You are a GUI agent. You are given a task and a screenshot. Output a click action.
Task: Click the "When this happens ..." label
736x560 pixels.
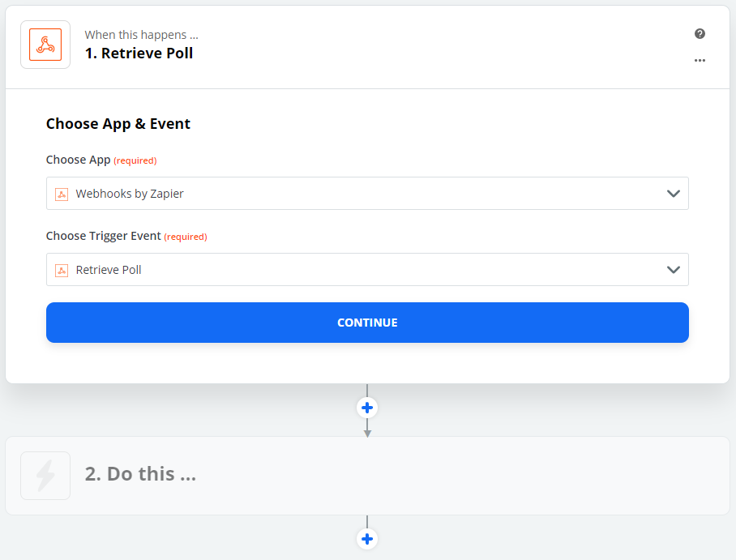click(x=141, y=35)
